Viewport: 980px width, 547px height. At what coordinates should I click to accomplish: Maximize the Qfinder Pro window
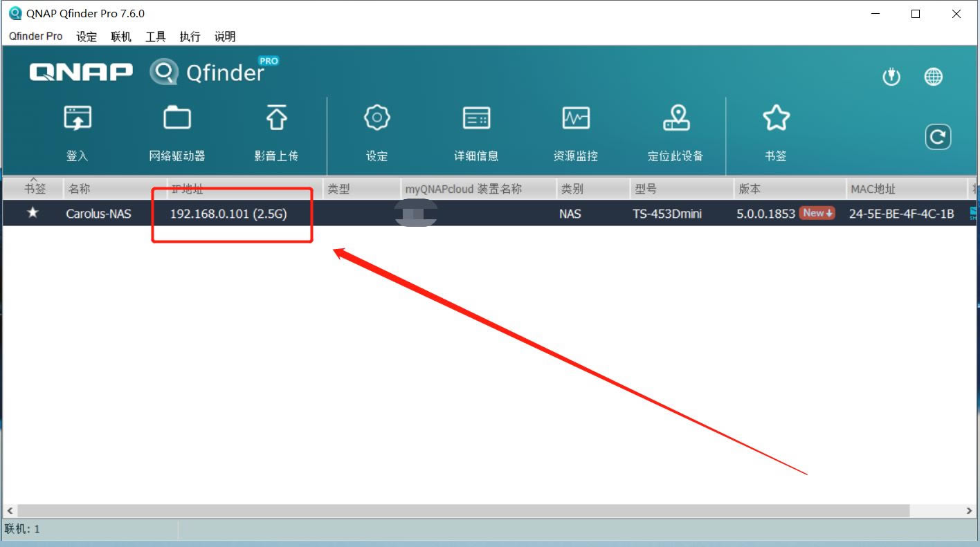pyautogui.click(x=916, y=13)
